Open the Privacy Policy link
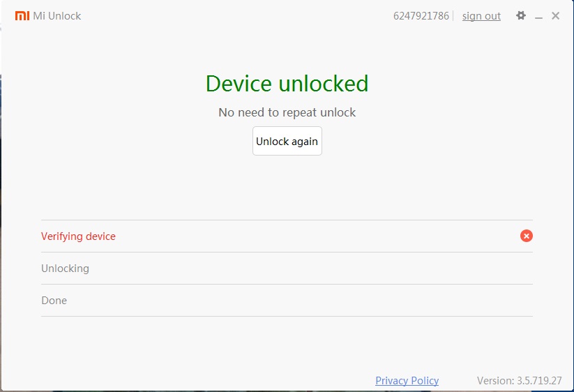The image size is (574, 392). coord(407,380)
